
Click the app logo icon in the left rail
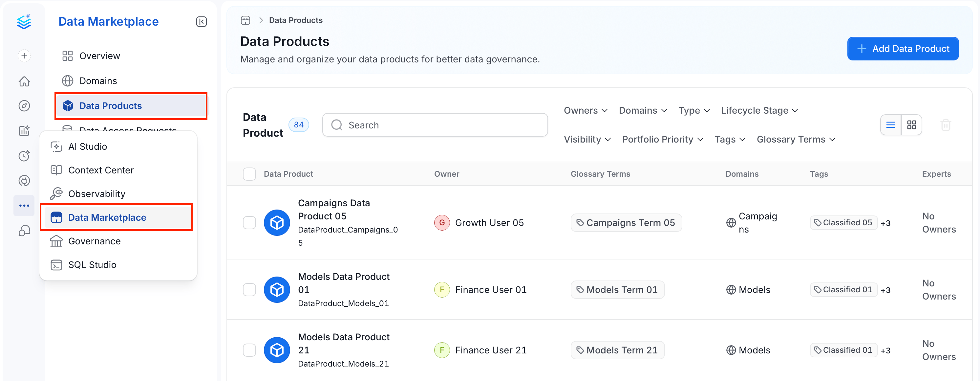(24, 22)
